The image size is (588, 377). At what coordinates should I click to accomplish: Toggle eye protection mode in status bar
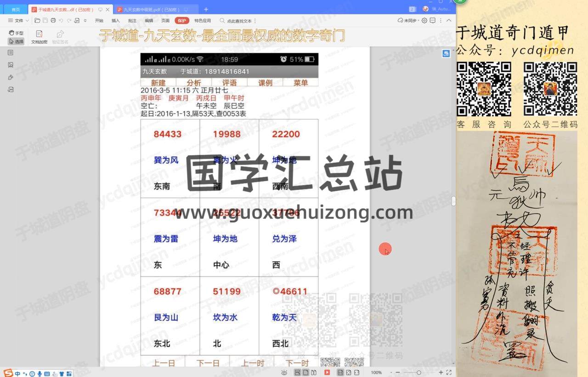[284, 372]
